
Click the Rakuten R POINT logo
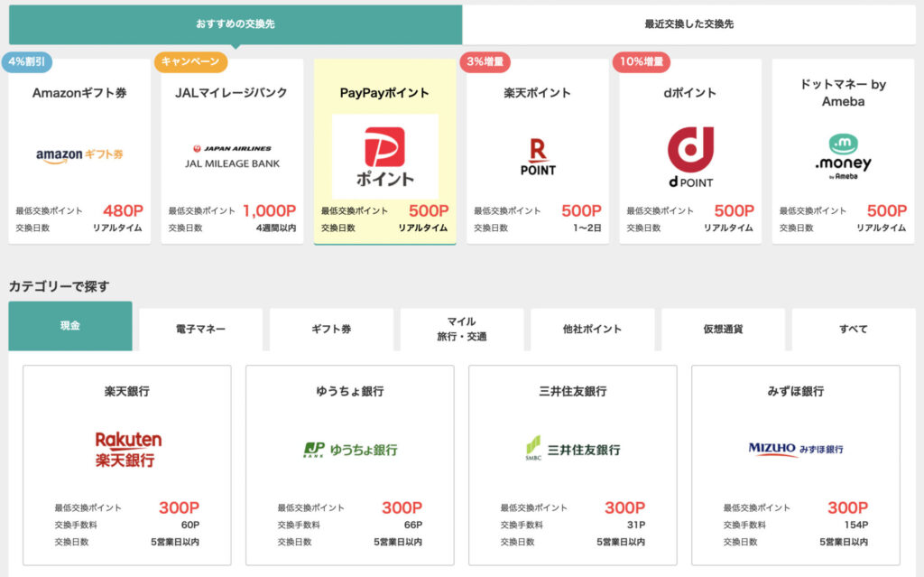pyautogui.click(x=538, y=157)
